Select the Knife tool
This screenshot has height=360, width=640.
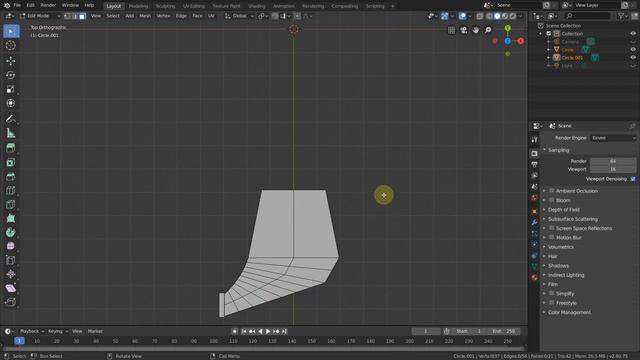[x=11, y=204]
